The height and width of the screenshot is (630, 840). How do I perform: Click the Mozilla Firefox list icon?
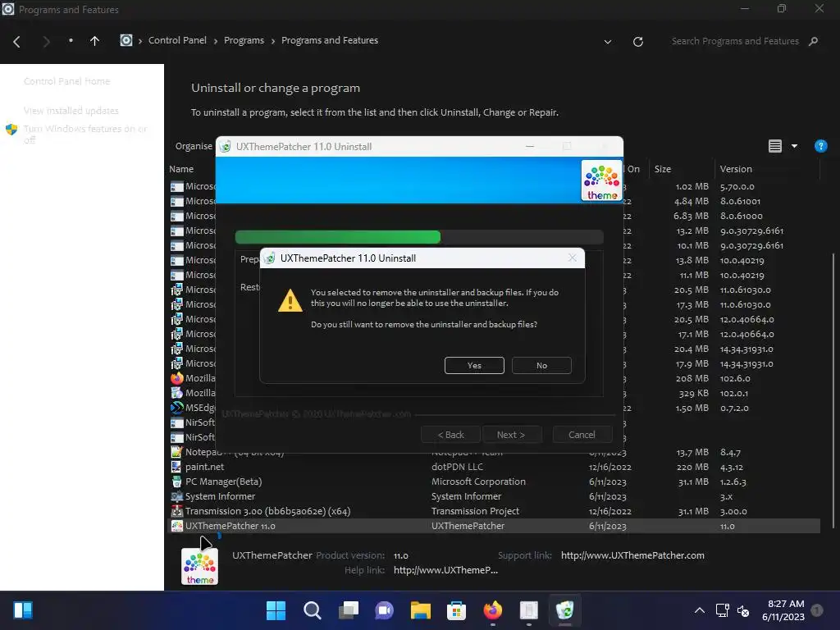click(176, 378)
